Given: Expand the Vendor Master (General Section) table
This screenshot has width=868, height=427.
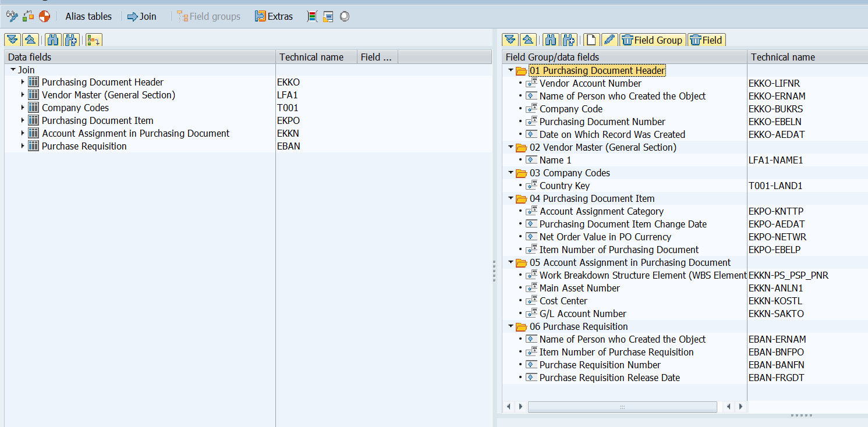Looking at the screenshot, I should pos(22,95).
